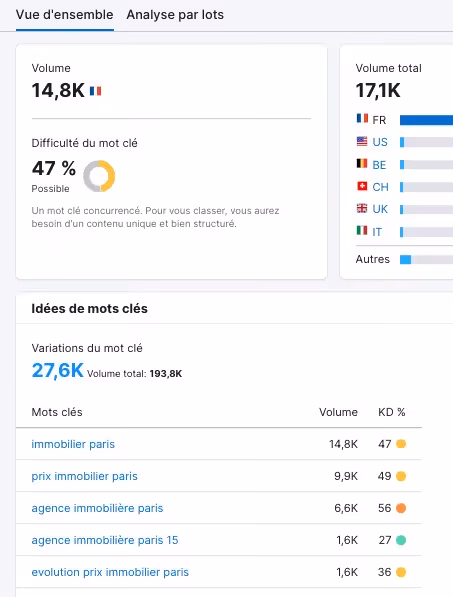Click the 17,1K total volume value
Image resolution: width=453 pixels, height=597 pixels.
point(378,91)
